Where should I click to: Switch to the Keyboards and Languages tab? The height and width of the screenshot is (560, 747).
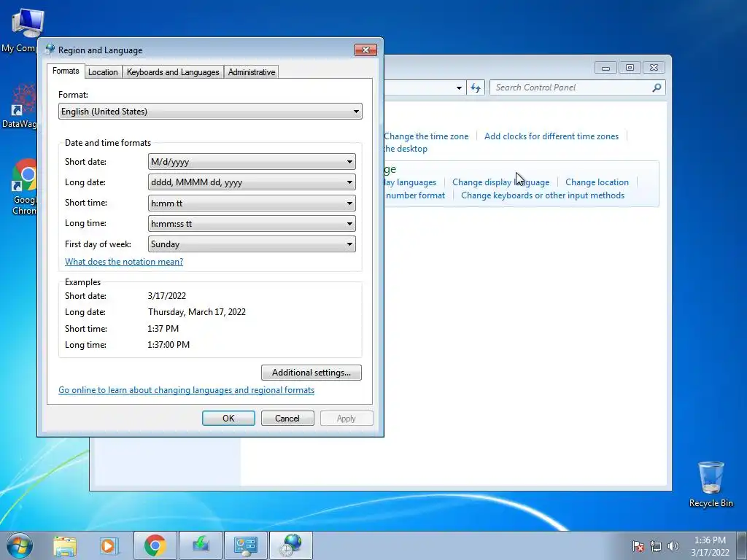pos(173,72)
